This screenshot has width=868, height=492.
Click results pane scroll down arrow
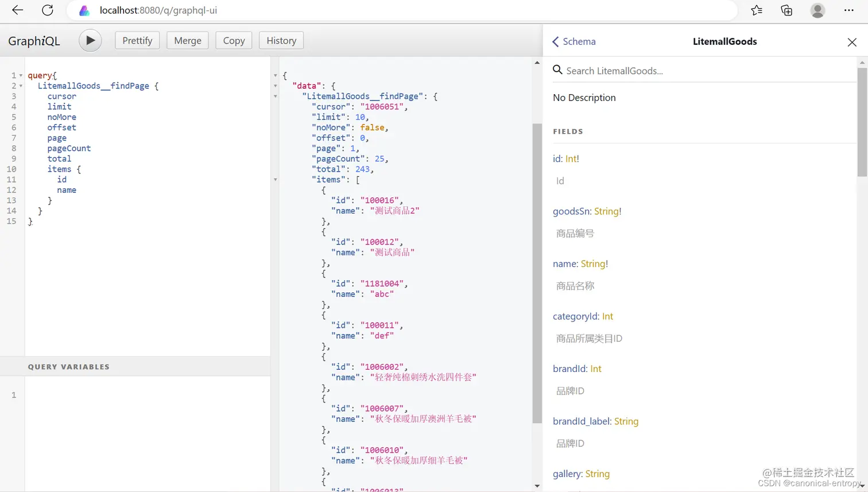[537, 486]
